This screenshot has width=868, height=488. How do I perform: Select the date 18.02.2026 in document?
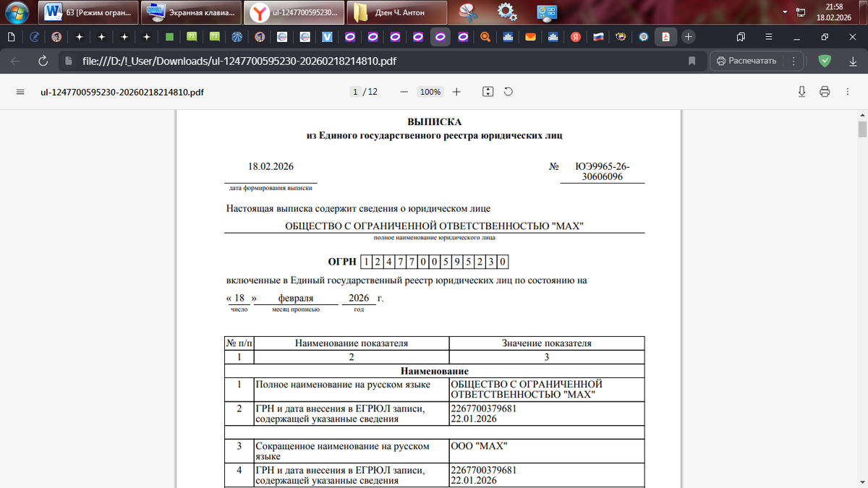click(x=271, y=166)
